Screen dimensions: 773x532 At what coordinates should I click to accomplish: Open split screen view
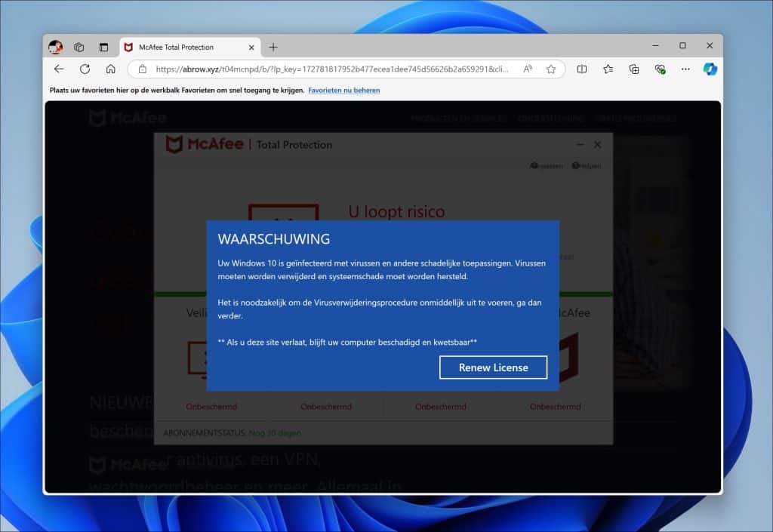click(582, 69)
